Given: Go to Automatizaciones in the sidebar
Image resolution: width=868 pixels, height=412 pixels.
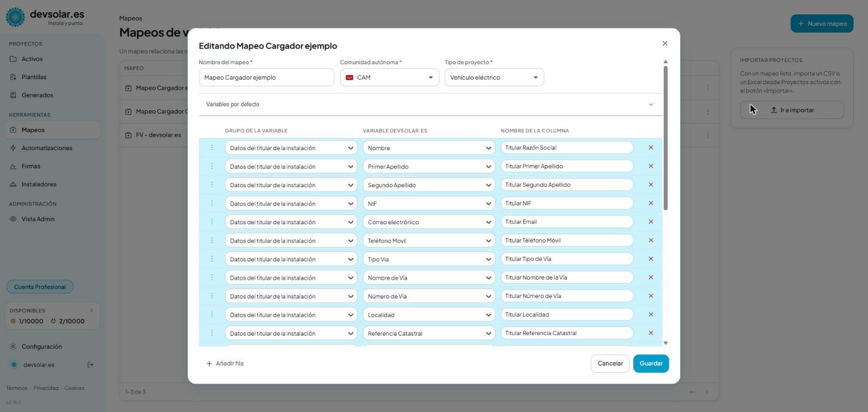Looking at the screenshot, I should pos(46,148).
